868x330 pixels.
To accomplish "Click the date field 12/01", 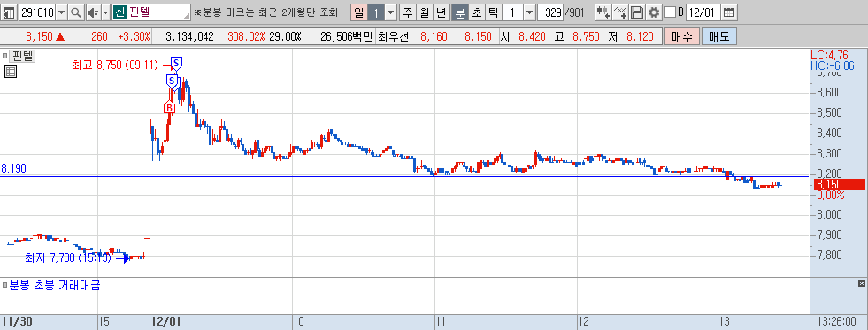I will pos(703,12).
